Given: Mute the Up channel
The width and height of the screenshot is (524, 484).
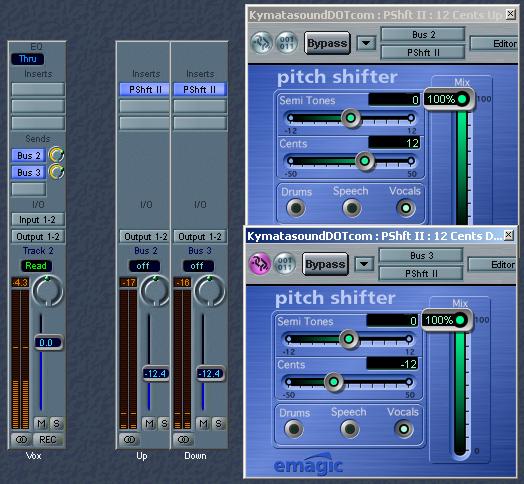Looking at the screenshot, I should [x=149, y=424].
